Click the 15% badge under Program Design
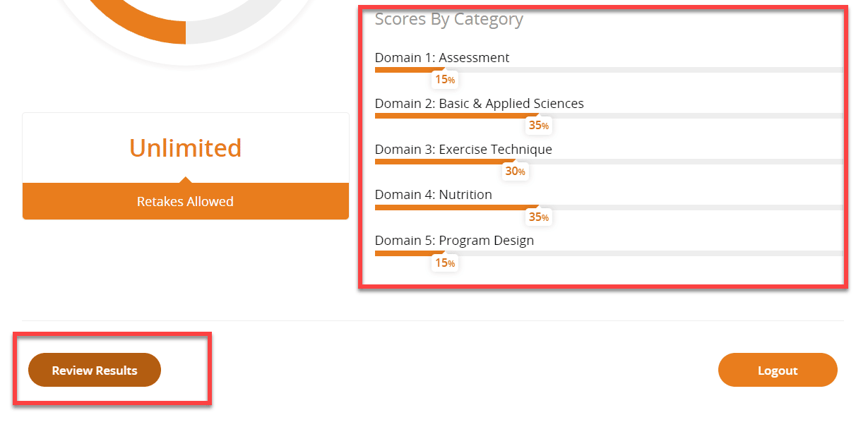This screenshot has width=868, height=427. tap(444, 263)
